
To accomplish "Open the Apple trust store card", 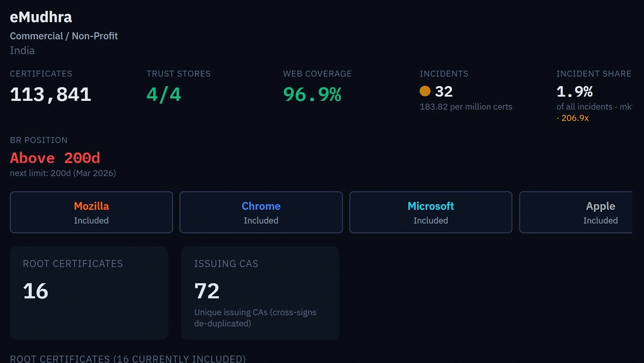I will pos(576,212).
